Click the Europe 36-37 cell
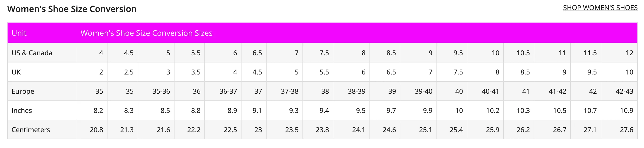Image resolution: width=644 pixels, height=148 pixels. [223, 91]
